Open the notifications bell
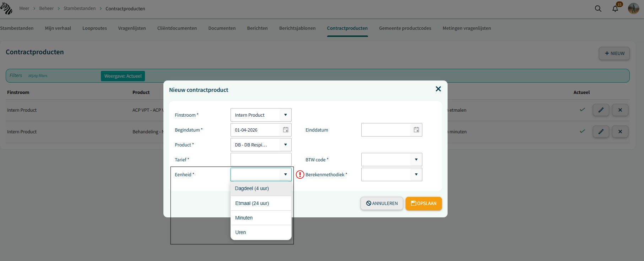Screen dimensions: 644x261 615,9
